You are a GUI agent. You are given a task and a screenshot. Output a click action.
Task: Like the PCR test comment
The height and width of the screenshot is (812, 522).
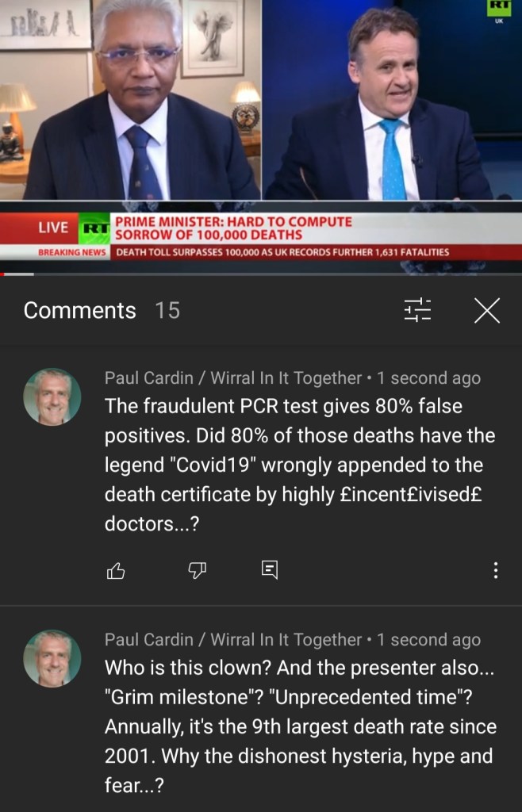click(116, 571)
